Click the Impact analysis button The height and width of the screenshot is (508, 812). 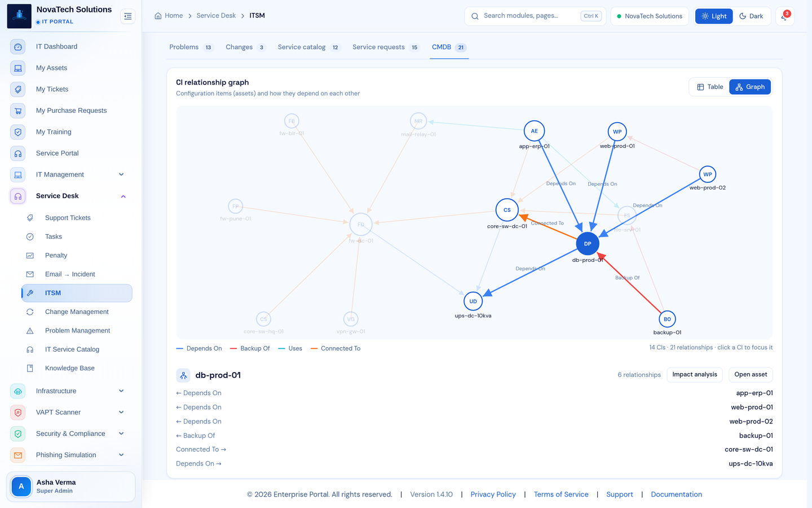point(695,375)
